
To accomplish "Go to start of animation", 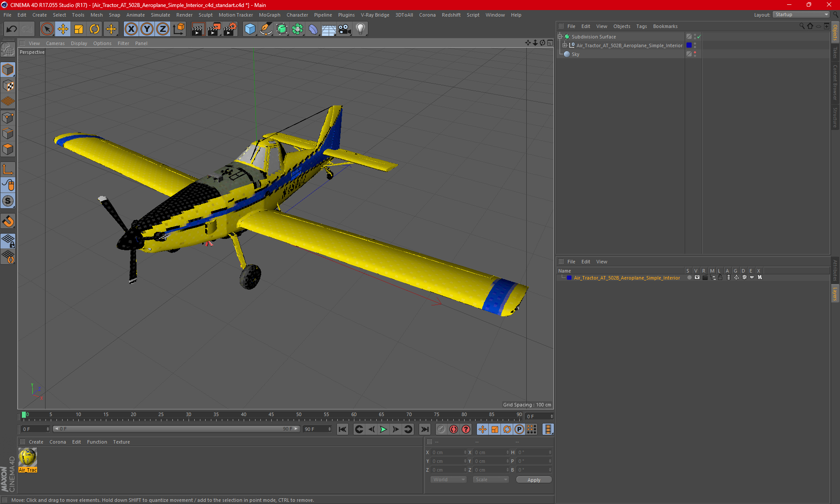I will click(343, 429).
